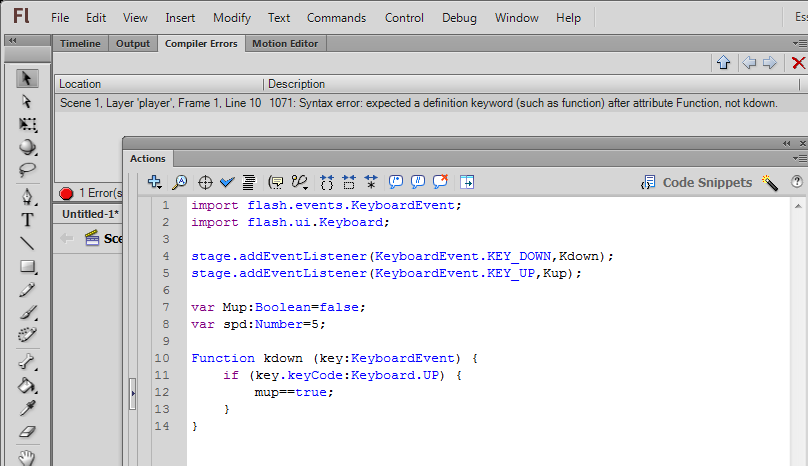Open the Untitled-1* document tab
The width and height of the screenshot is (808, 466).
tap(90, 214)
